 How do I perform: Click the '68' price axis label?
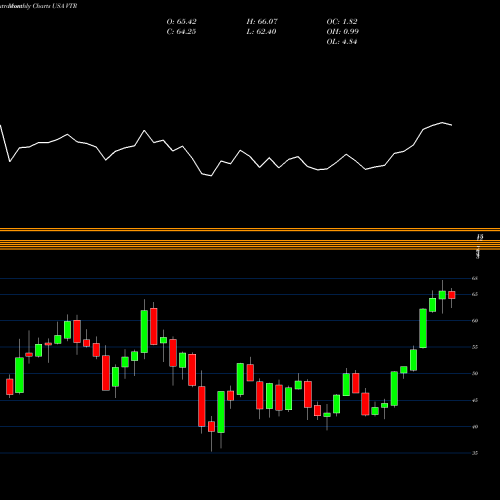pyautogui.click(x=475, y=278)
